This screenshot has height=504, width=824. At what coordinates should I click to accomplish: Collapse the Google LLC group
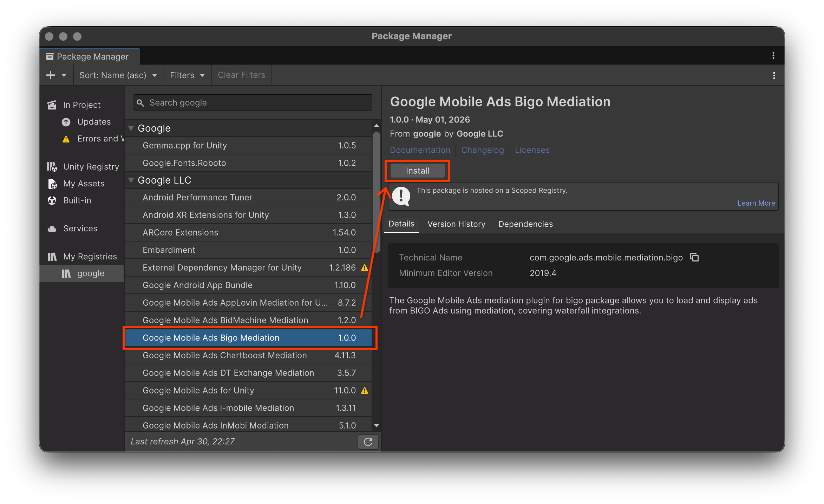(131, 180)
